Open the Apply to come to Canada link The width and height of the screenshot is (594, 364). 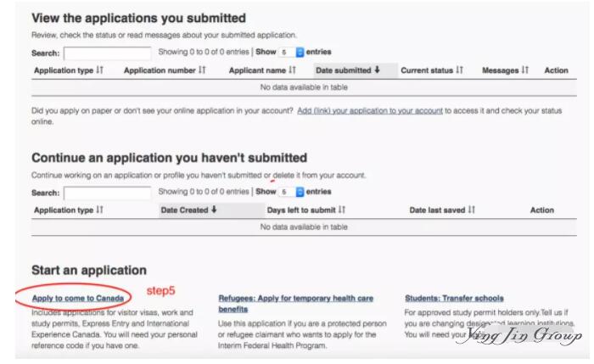click(78, 298)
